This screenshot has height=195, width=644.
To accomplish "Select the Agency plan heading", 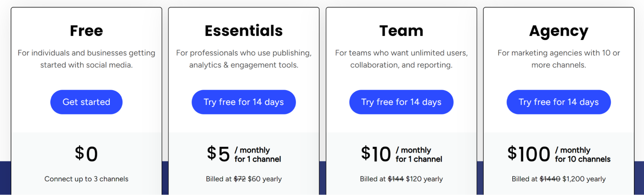I will click(x=559, y=30).
